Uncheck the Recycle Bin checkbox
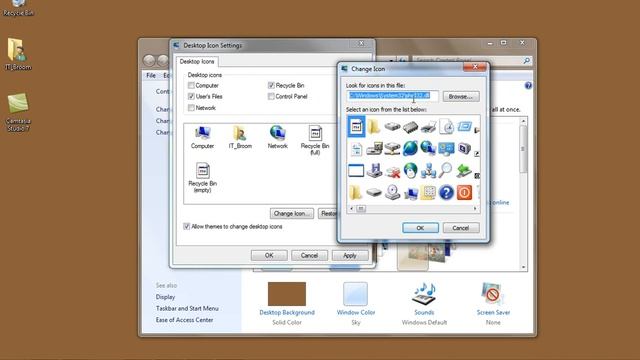Screen dimensions: 640x360 click(x=271, y=85)
